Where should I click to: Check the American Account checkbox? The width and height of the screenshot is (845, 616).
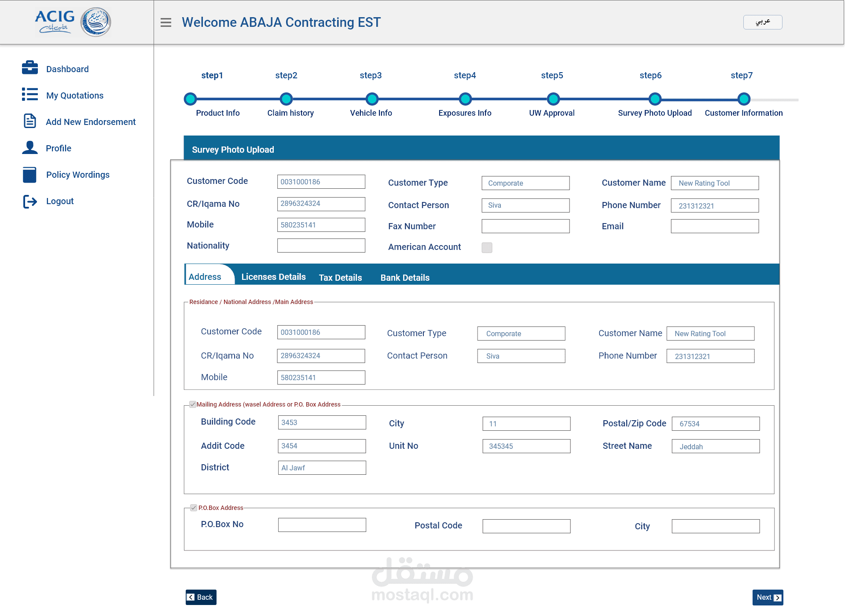(487, 248)
